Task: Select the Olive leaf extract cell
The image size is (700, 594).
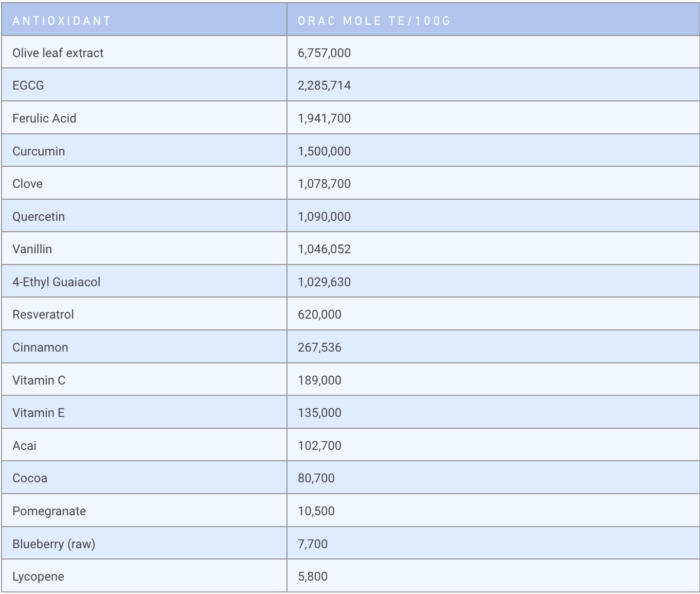Action: point(58,53)
